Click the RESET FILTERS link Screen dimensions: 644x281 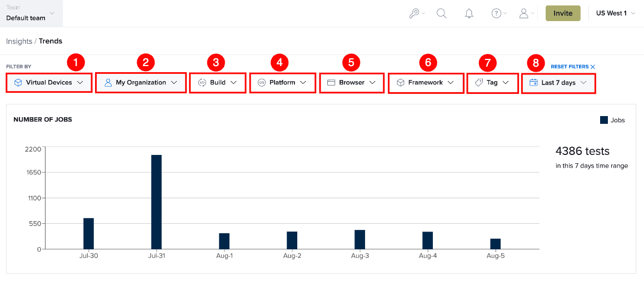[573, 67]
